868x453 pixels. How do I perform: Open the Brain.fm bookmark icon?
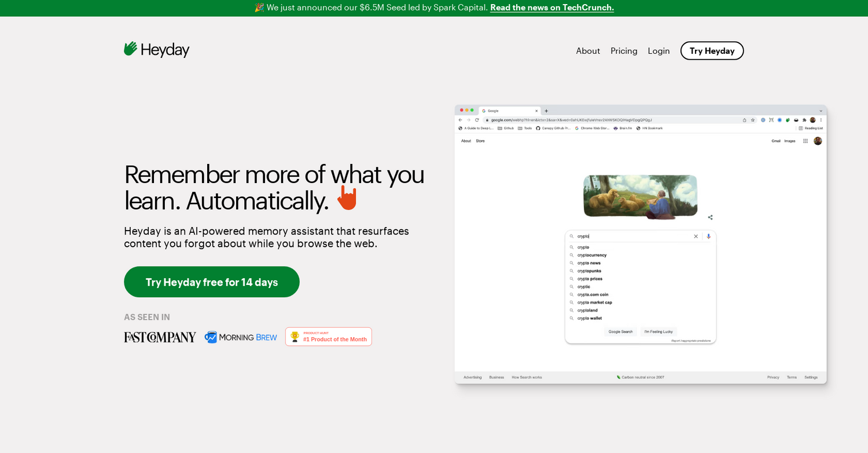coord(615,128)
